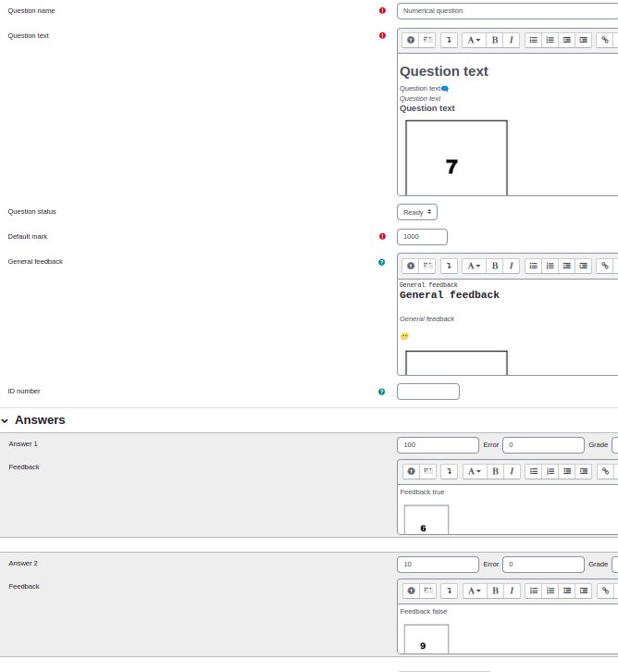Open accessibility checker in Question text editor
618x672 pixels.
(x=410, y=40)
